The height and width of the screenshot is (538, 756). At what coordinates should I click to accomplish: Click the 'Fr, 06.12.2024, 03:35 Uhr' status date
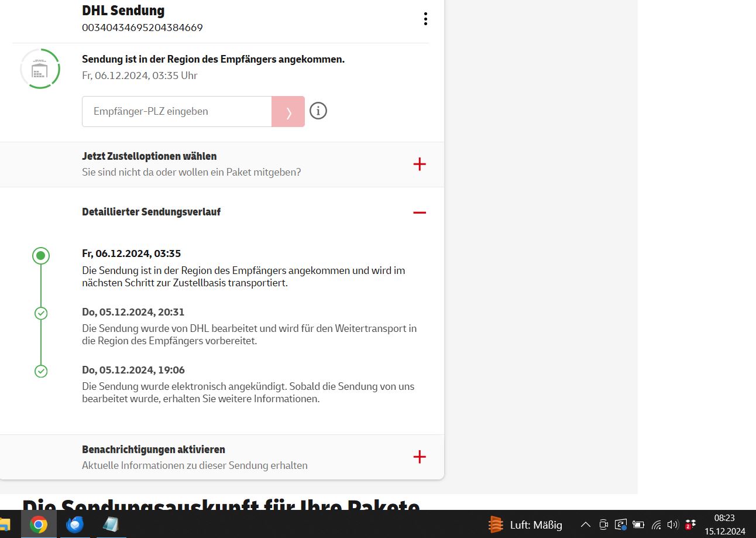pyautogui.click(x=140, y=76)
